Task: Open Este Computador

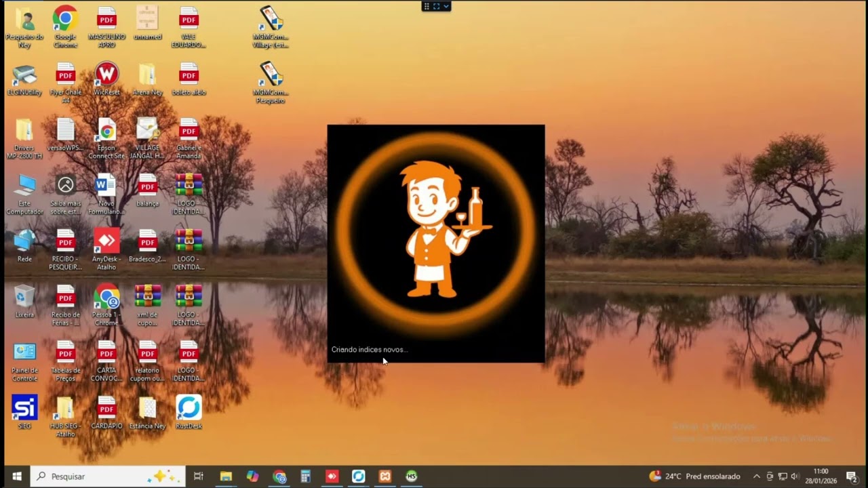Action: click(24, 195)
